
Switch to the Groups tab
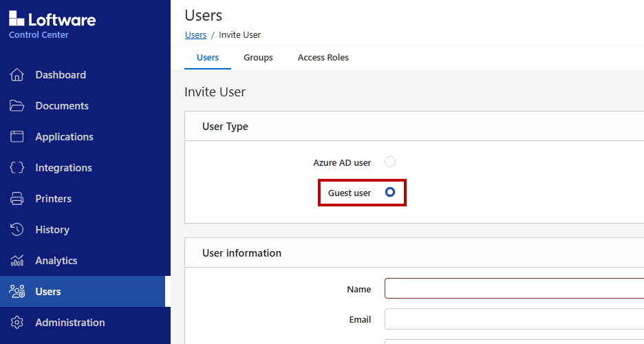258,58
